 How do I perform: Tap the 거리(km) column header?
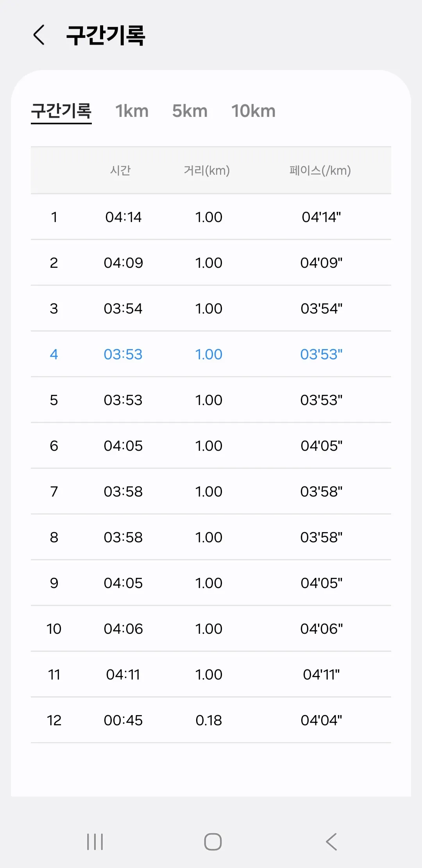click(x=207, y=170)
